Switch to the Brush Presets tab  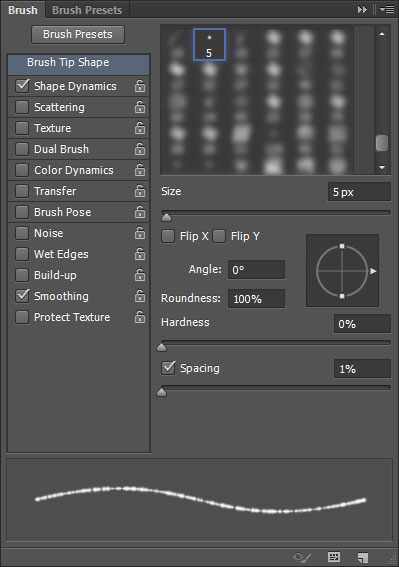coord(87,10)
